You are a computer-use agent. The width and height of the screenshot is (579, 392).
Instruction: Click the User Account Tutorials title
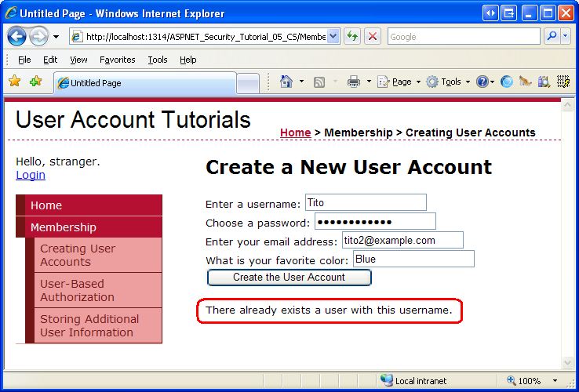[133, 119]
